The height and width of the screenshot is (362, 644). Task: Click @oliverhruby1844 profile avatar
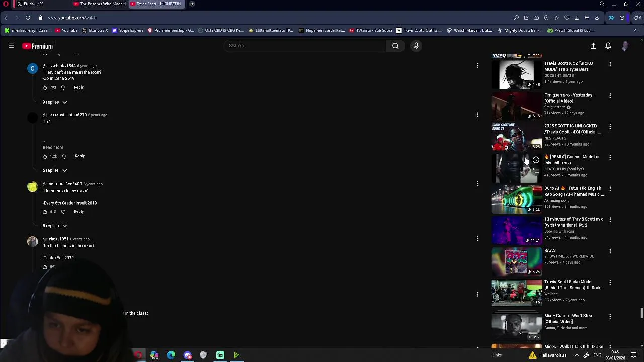pyautogui.click(x=32, y=68)
